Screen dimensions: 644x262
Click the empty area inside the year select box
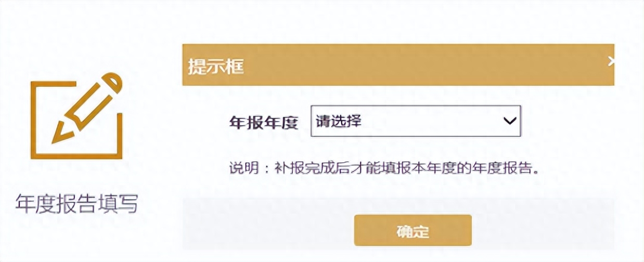point(427,121)
